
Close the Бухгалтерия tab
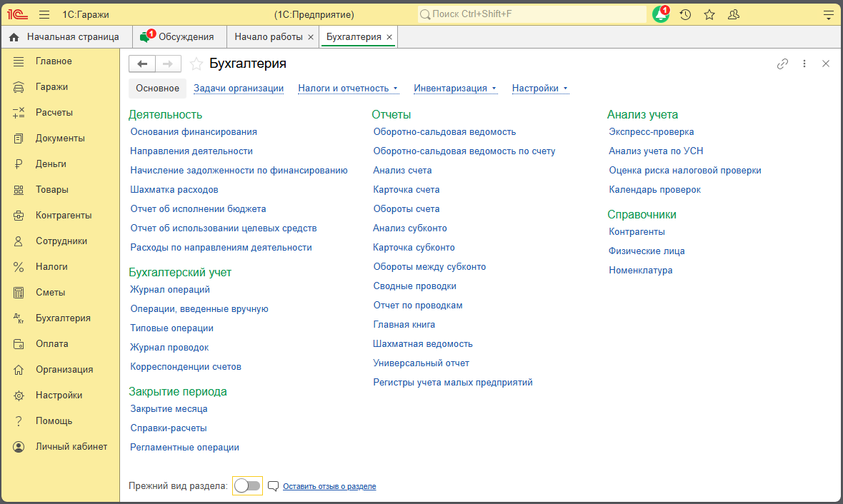tap(389, 37)
